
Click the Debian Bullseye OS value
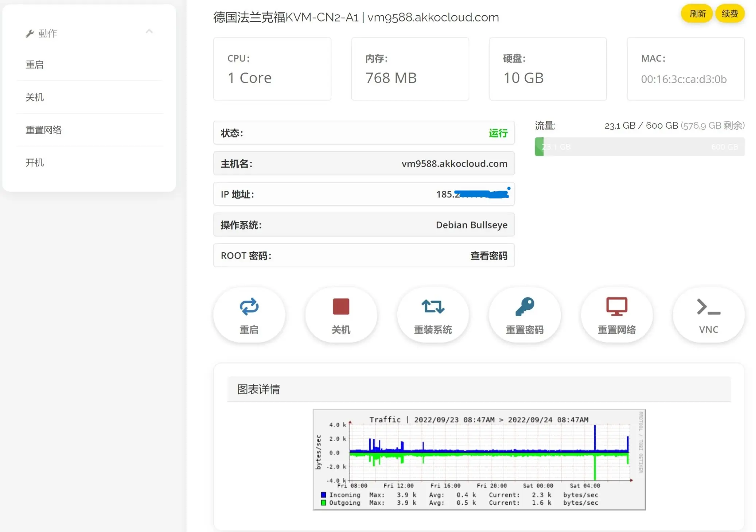coord(471,225)
